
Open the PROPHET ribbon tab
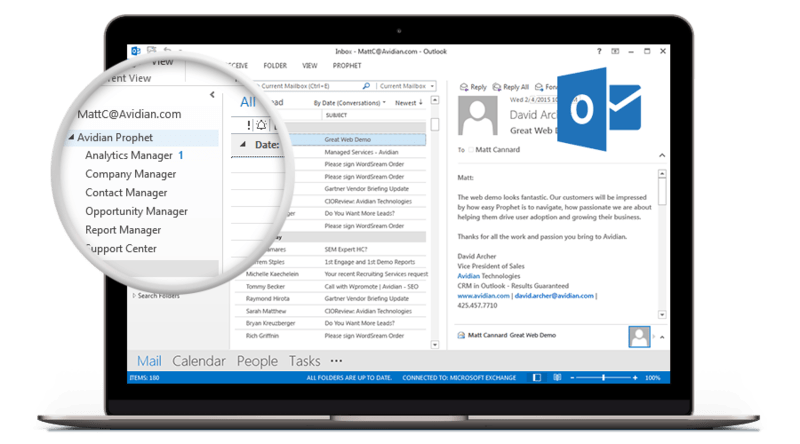[347, 66]
